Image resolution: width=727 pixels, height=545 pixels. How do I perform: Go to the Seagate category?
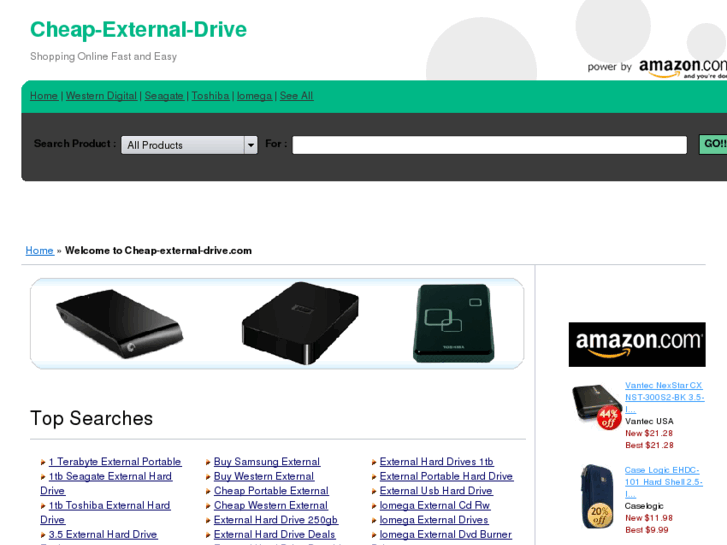click(164, 96)
